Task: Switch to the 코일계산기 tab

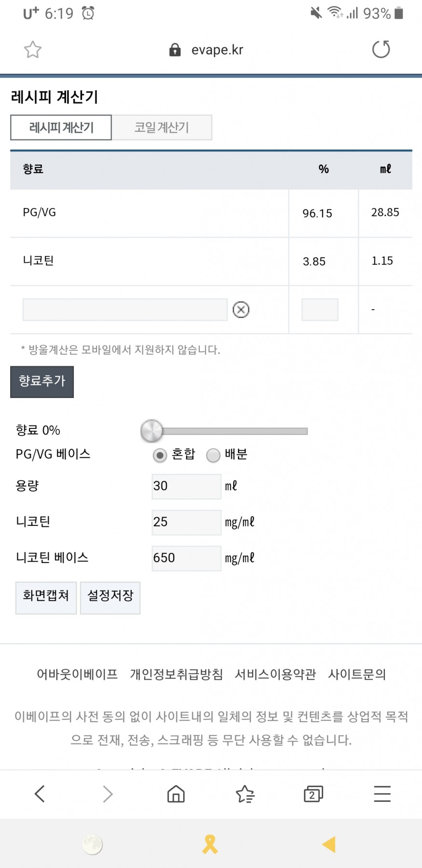Action: click(162, 127)
